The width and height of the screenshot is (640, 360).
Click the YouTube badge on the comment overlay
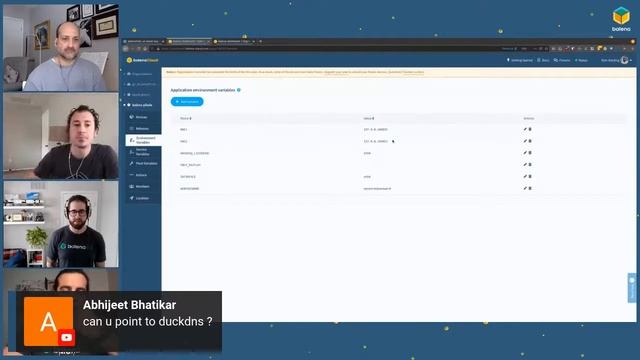pyautogui.click(x=67, y=338)
